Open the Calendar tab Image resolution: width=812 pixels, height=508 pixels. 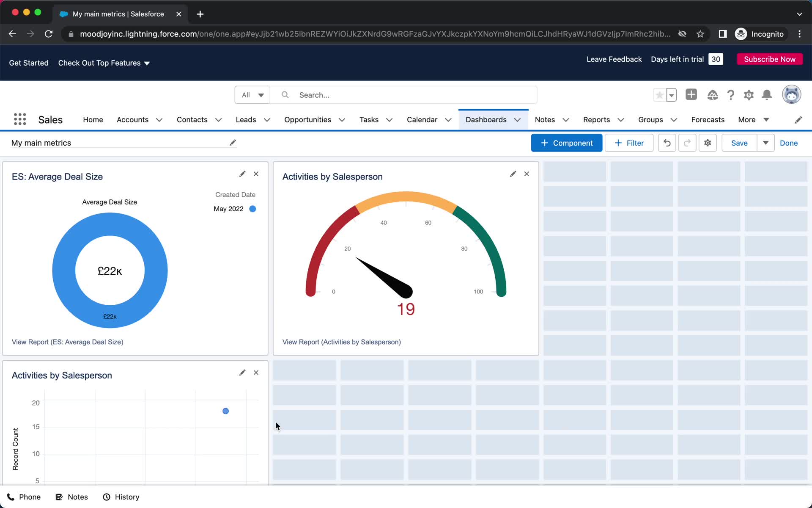tap(422, 120)
